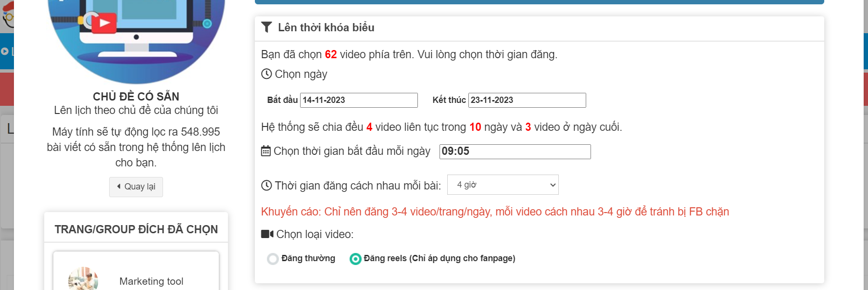Viewport: 868px width, 290px height.
Task: Click the CHỦ ĐỀ CÓ SẴN heading
Action: 136,96
